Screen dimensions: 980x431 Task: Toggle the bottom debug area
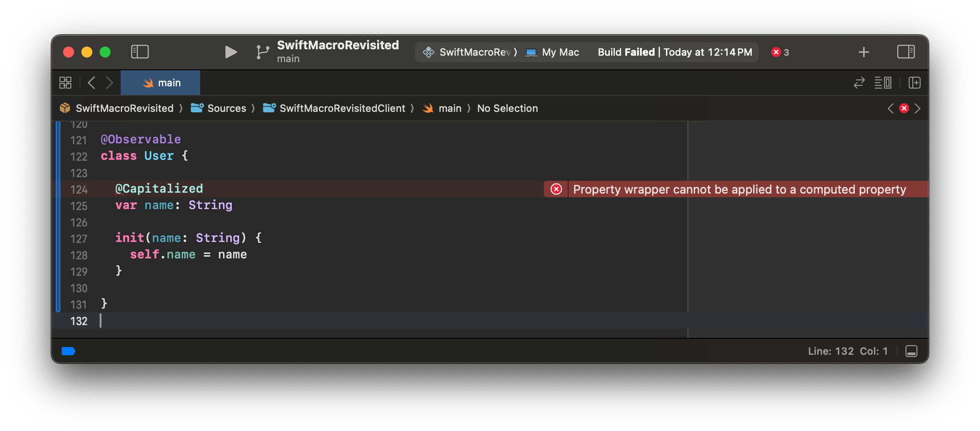pyautogui.click(x=911, y=351)
